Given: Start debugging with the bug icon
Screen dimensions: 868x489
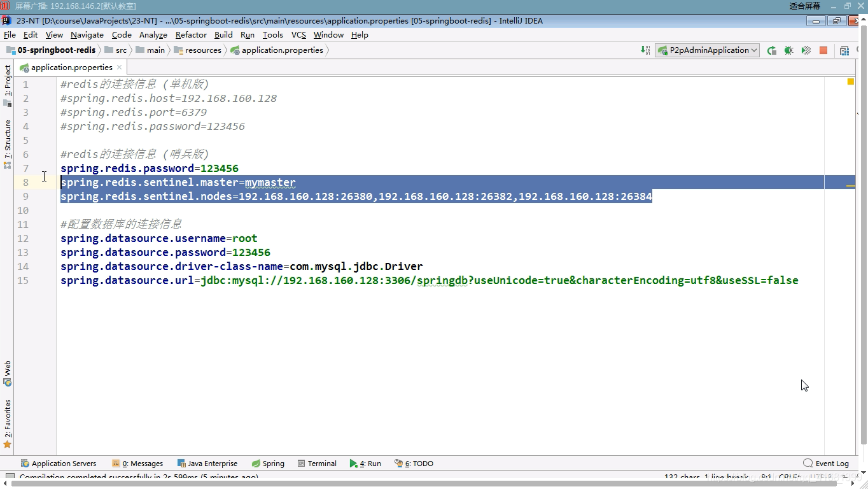Looking at the screenshot, I should (x=789, y=50).
